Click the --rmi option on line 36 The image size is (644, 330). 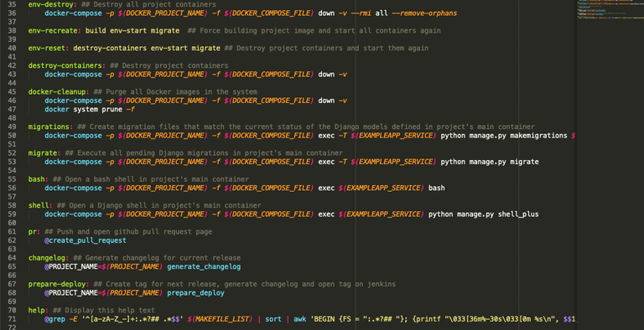click(x=361, y=13)
